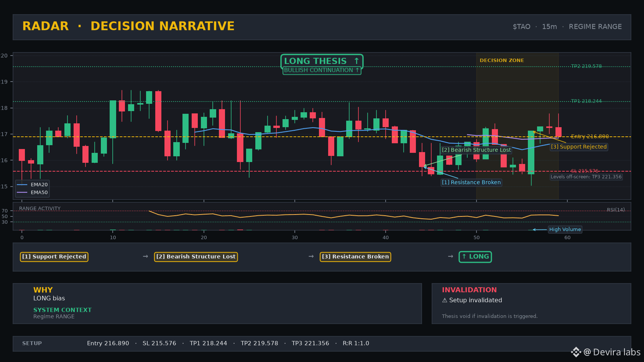Click the LONG THESIS badge at chart top

point(322,61)
